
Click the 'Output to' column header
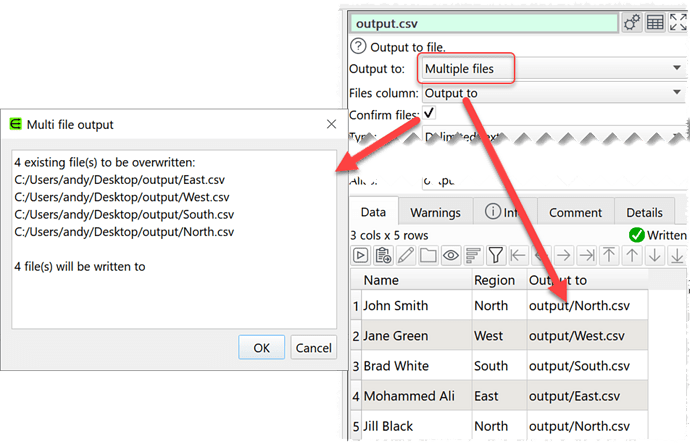[x=587, y=280]
